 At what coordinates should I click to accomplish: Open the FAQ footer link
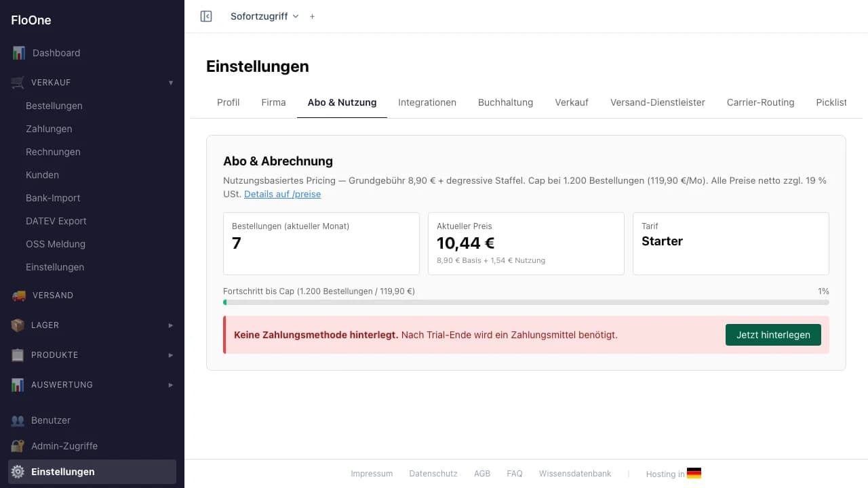coord(515,474)
